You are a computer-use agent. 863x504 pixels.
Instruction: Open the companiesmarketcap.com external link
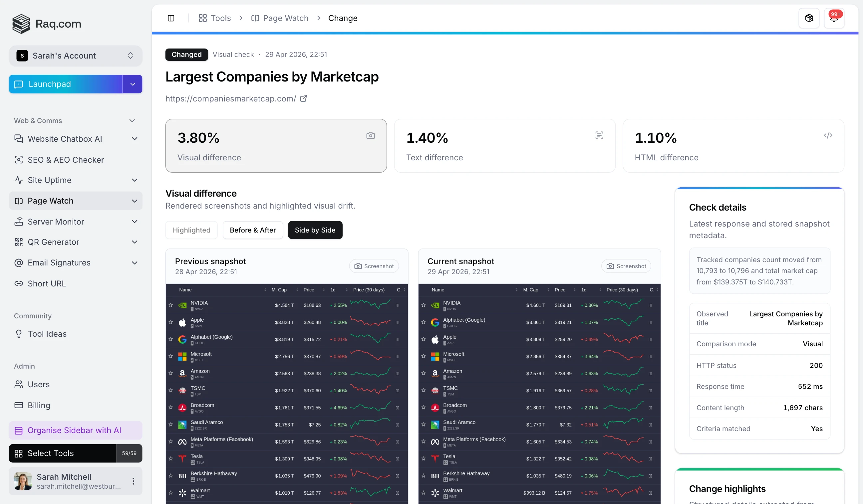point(303,98)
